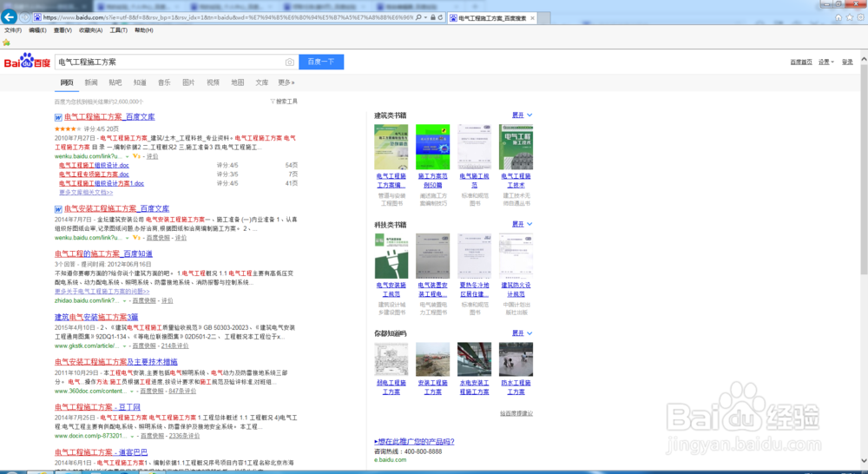Click 更多文库相关文档>> link
The width and height of the screenshot is (868, 474).
86,192
